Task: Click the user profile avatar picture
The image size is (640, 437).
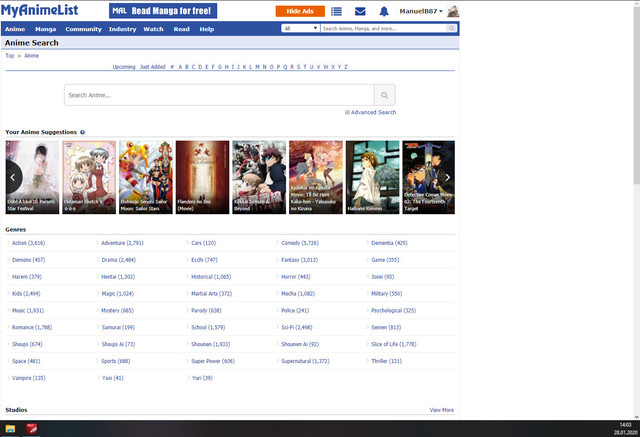Action: click(453, 11)
